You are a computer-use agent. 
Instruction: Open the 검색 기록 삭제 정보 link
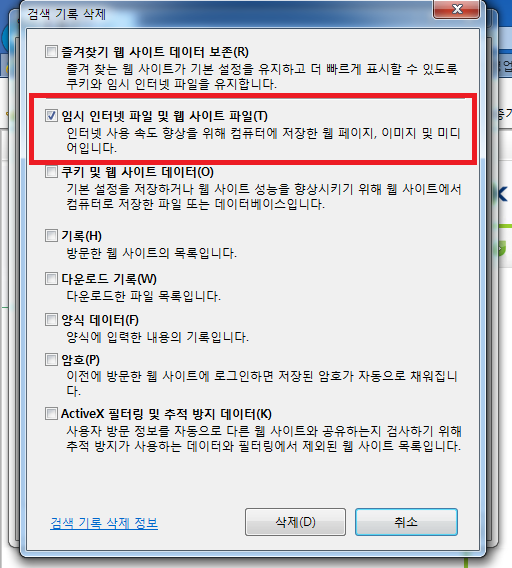click(104, 523)
